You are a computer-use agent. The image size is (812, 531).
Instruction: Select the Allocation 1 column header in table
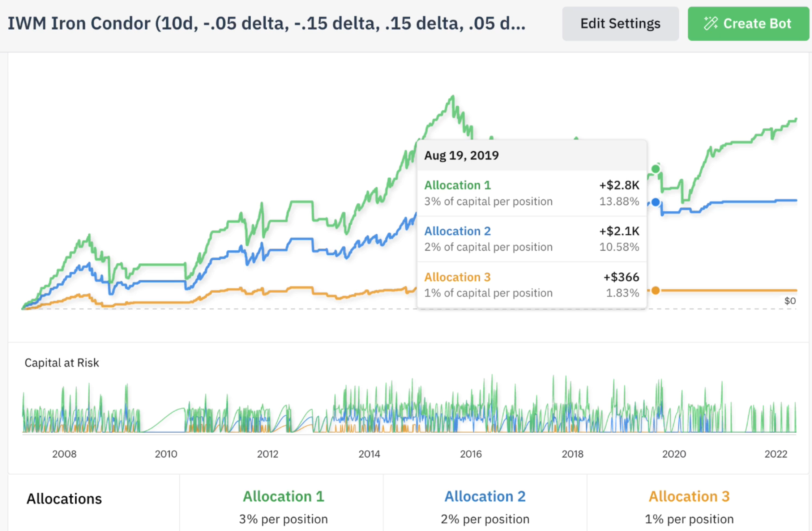coord(283,497)
